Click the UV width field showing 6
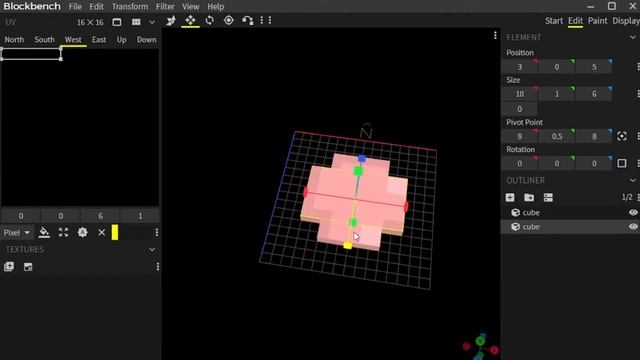The image size is (640, 360). 100,216
